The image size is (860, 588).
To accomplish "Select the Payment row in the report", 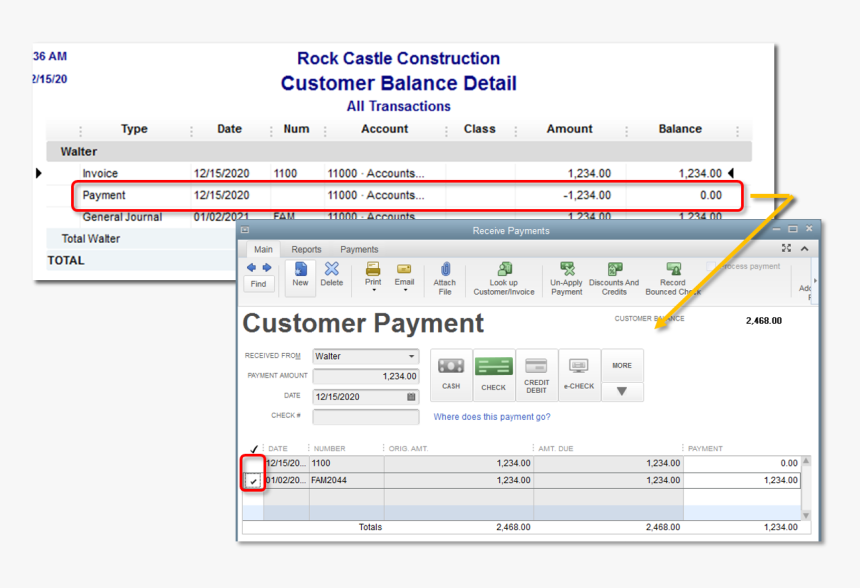I will pos(407,195).
